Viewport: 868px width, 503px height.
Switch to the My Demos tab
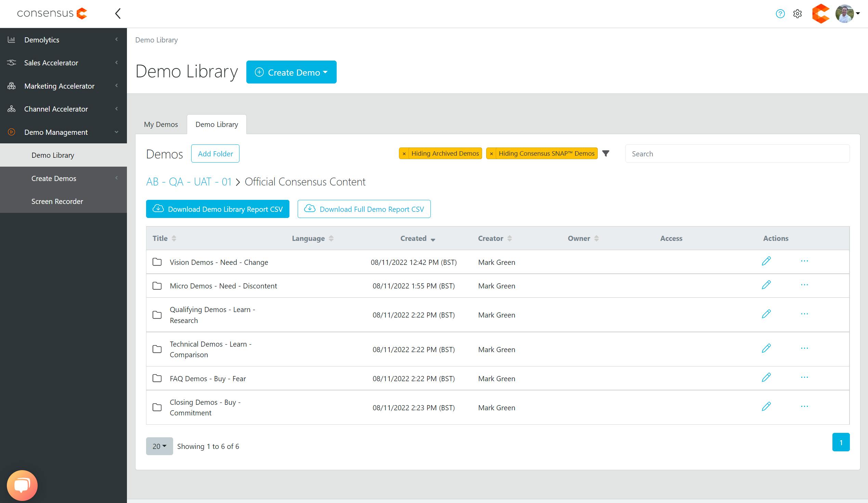[x=161, y=124]
